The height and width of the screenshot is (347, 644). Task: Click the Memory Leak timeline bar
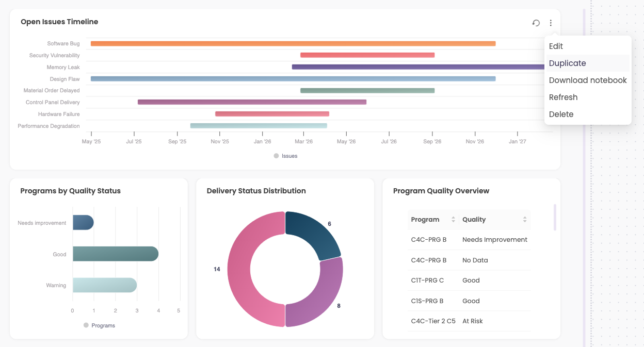[x=418, y=67]
